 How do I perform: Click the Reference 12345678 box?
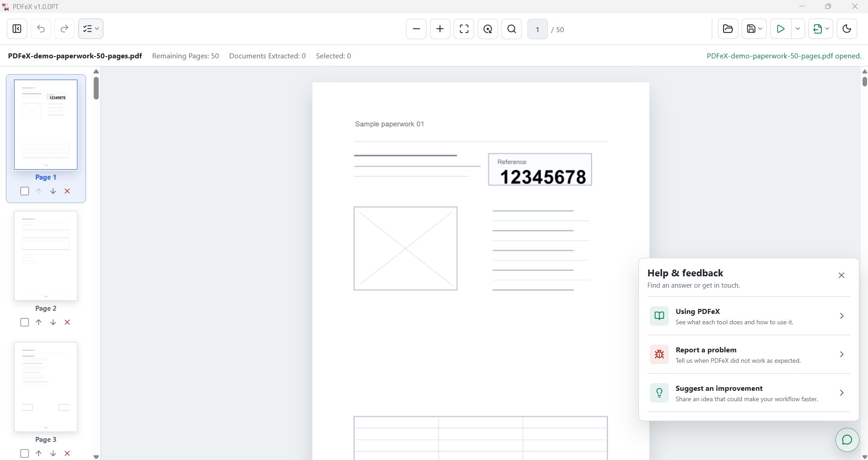tap(540, 170)
